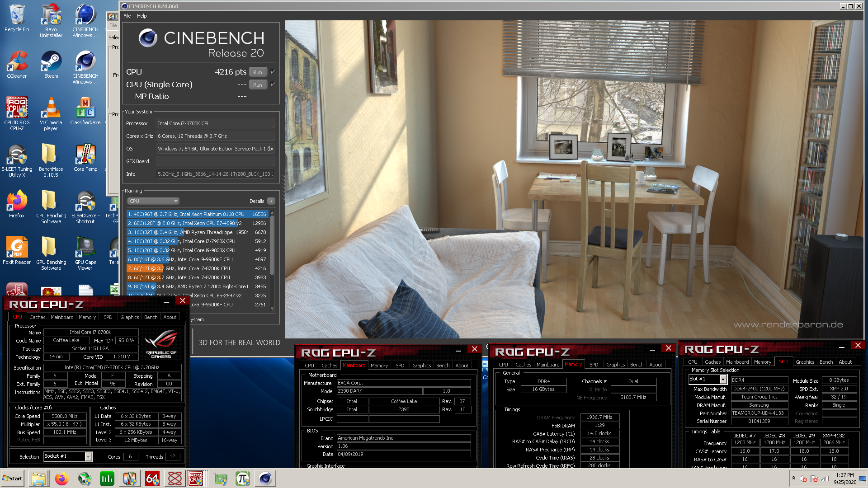Launch CPUID ROG CPU-Z desktop shortcut

[x=17, y=113]
